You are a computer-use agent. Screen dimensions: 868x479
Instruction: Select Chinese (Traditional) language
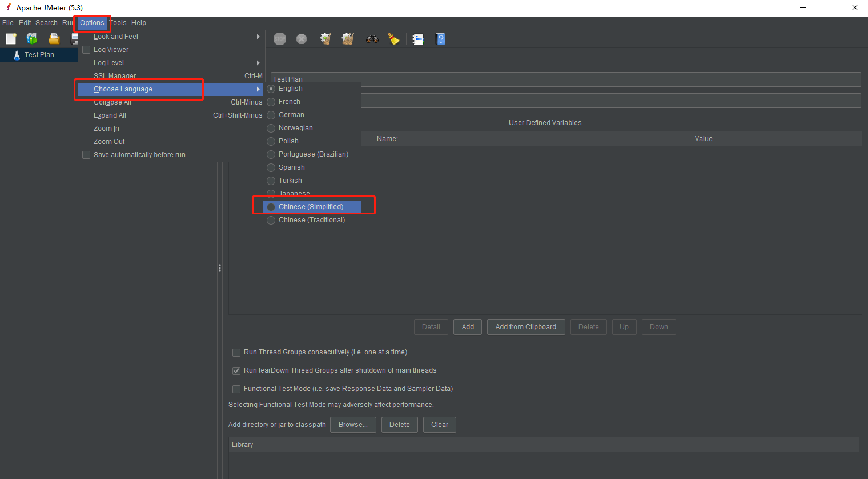tap(312, 220)
